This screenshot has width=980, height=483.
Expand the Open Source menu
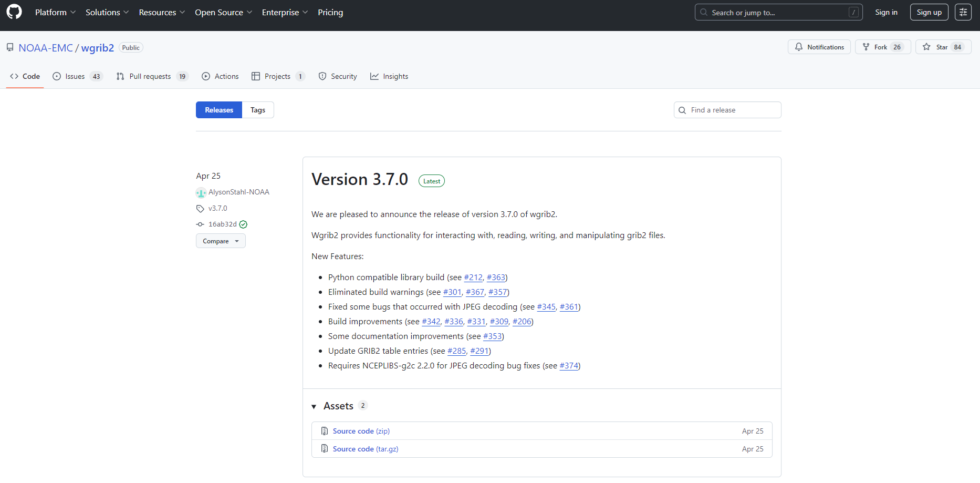click(x=224, y=12)
